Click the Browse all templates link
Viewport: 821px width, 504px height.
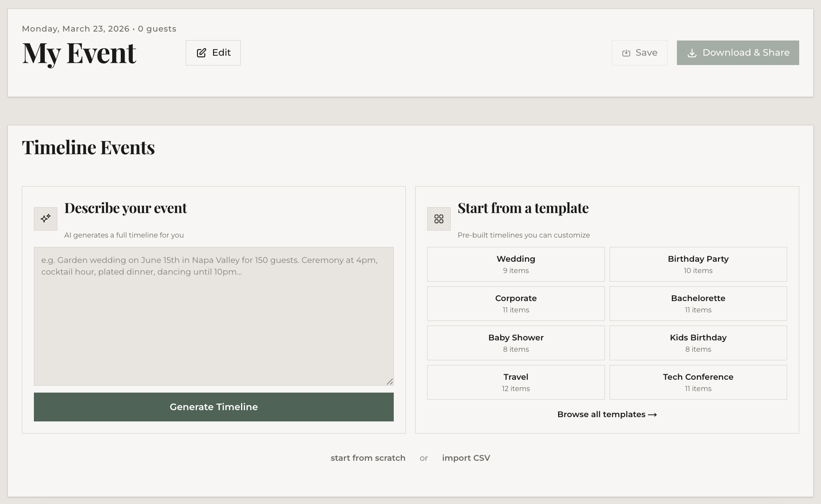tap(606, 414)
